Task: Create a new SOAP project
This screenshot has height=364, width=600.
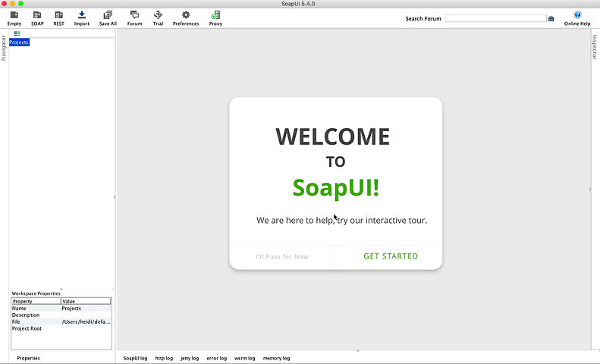Action: (x=37, y=18)
